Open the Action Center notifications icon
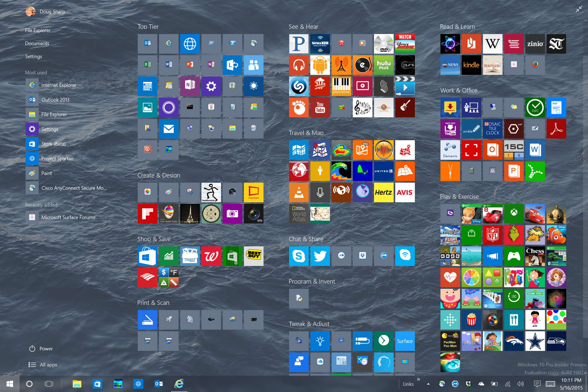The width and height of the screenshot is (588, 392). click(x=537, y=384)
